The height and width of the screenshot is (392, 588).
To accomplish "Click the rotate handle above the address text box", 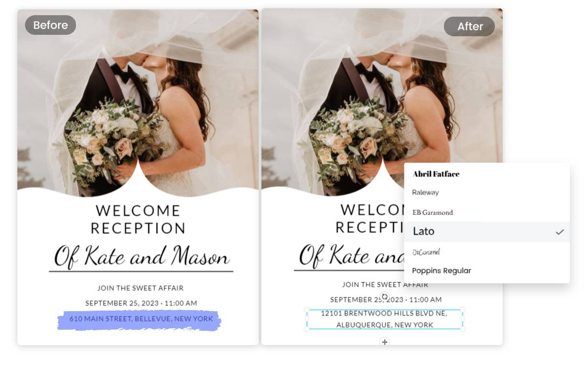I will pos(384,296).
